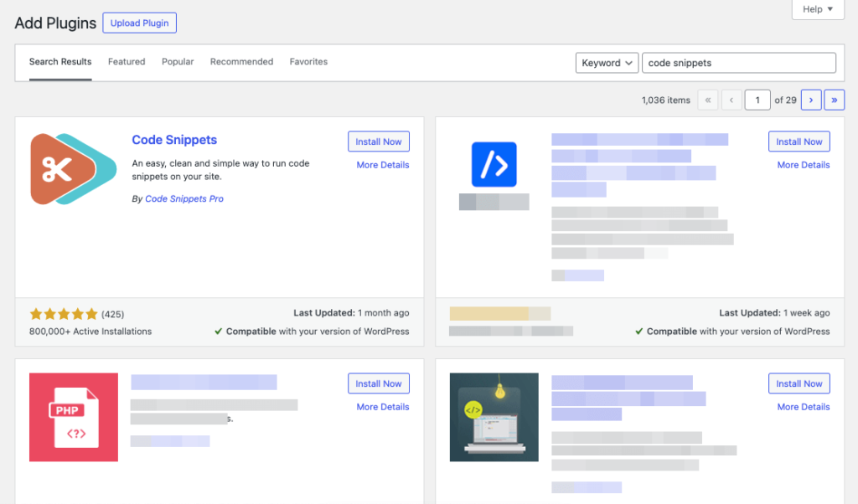Switch to the Featured tab

click(127, 61)
